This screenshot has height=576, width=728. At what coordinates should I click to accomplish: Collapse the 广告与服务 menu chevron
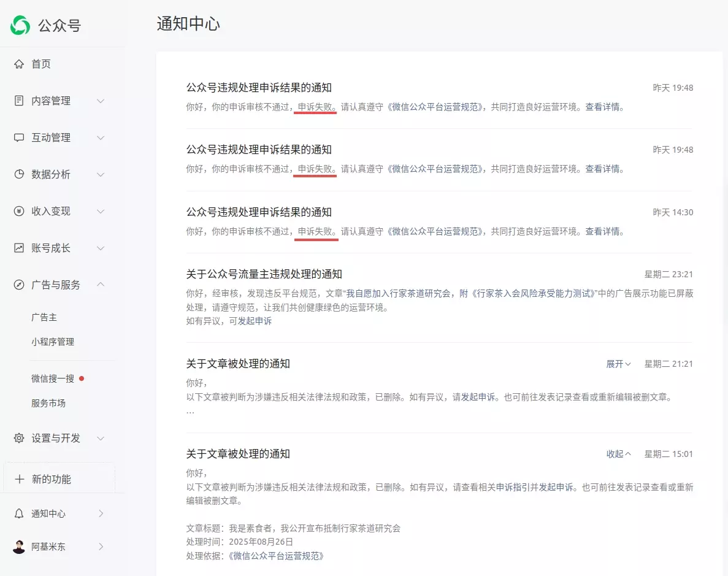(101, 284)
